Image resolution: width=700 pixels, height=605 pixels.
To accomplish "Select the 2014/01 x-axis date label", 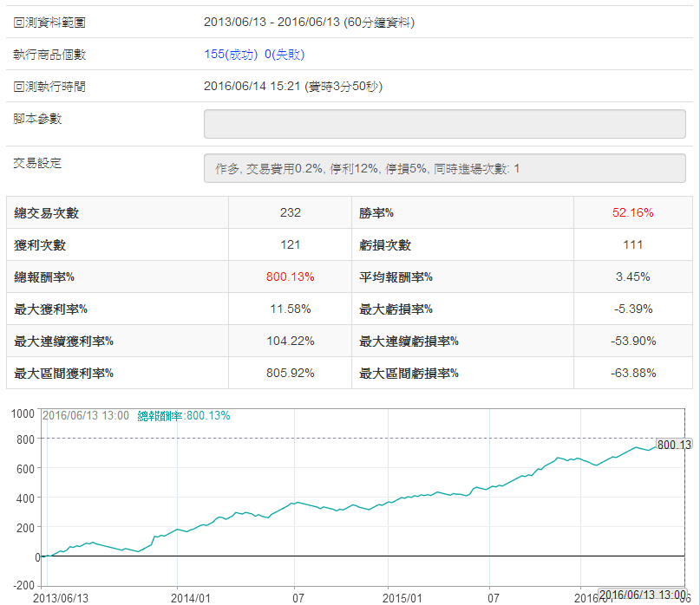I will [x=191, y=598].
